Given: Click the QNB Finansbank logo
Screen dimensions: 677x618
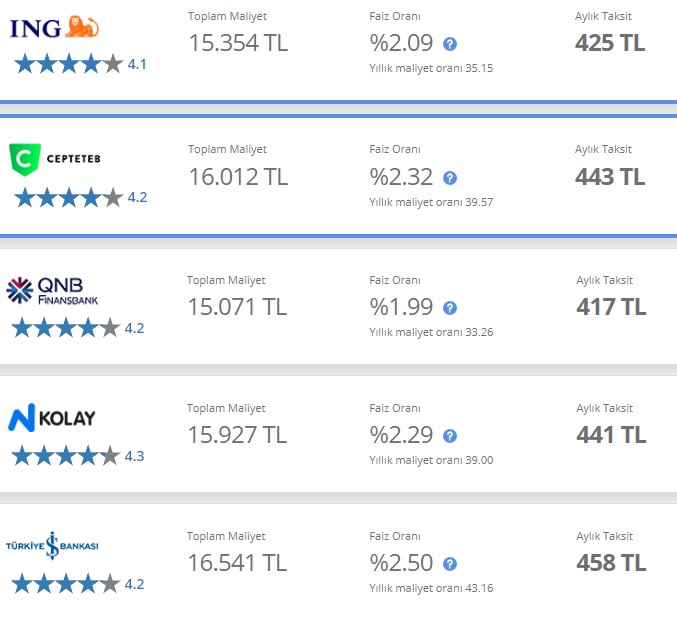Looking at the screenshot, I should point(52,291).
